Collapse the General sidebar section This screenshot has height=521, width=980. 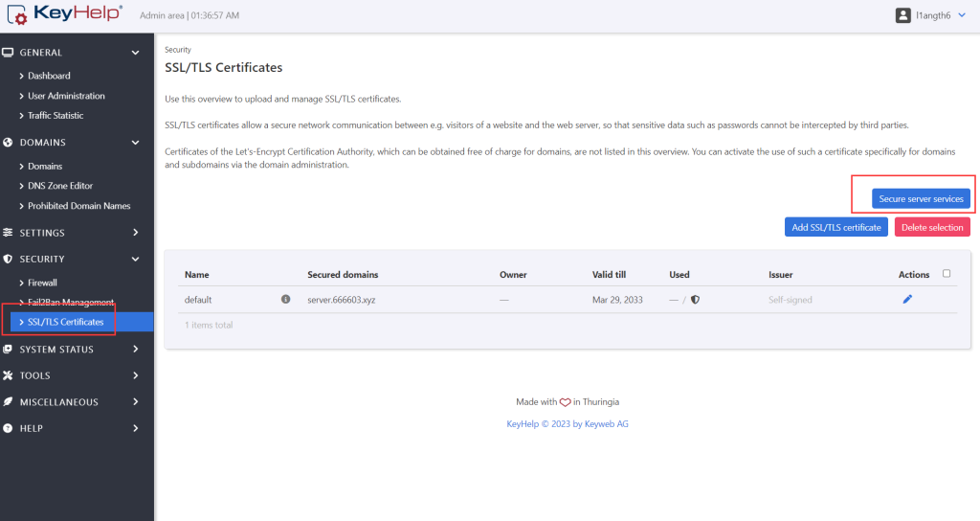[77, 53]
